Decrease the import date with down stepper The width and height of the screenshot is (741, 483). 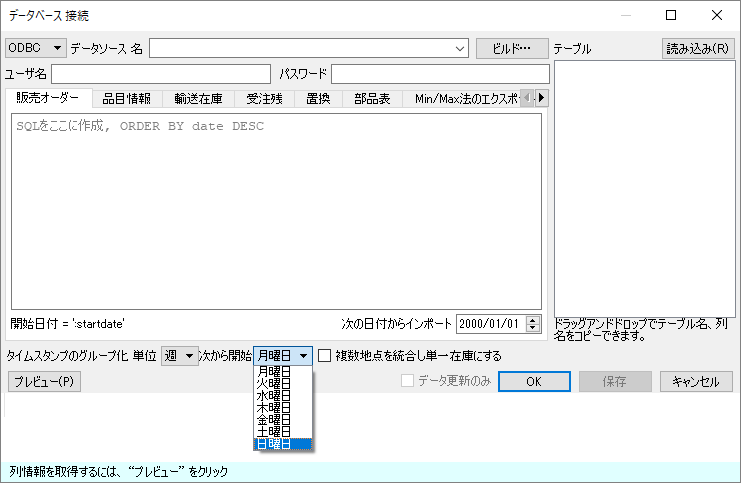(533, 328)
